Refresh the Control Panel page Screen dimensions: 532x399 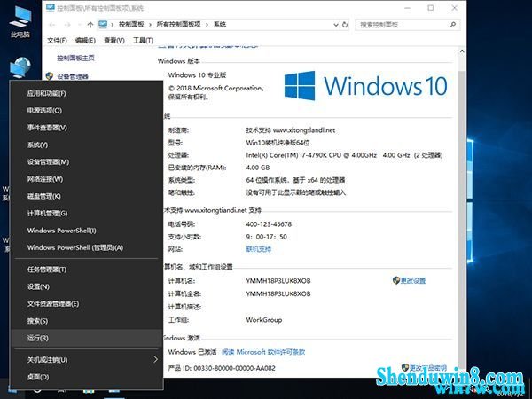pos(345,25)
